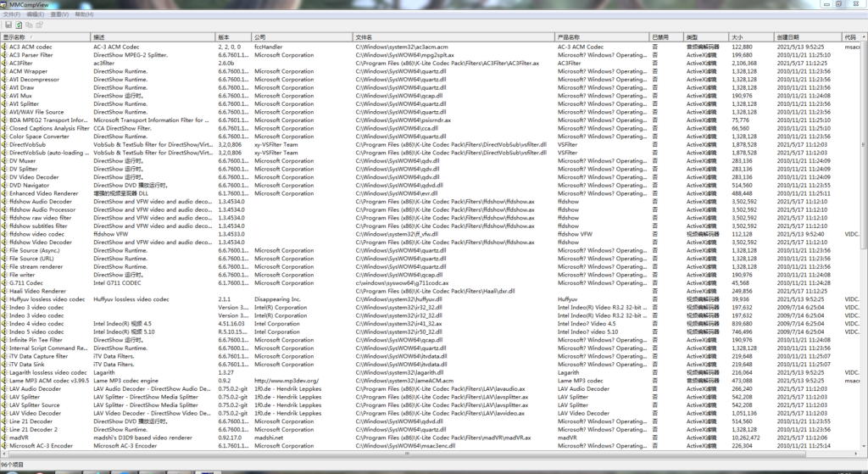Click the vertical scrollbar up arrow
Screen dimensions: 868x474
click(x=864, y=37)
